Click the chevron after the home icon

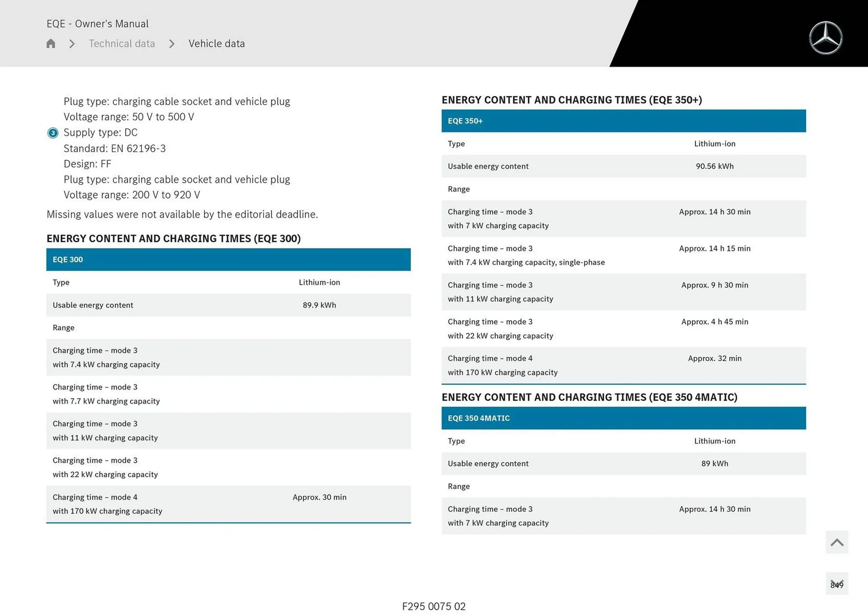(x=72, y=44)
